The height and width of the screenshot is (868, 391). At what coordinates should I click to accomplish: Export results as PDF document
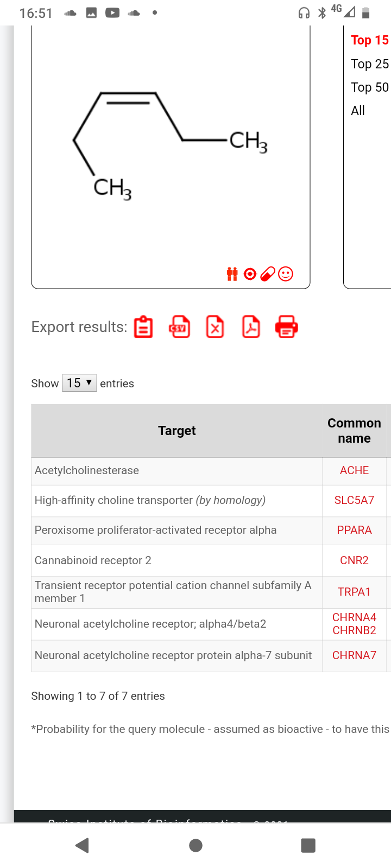pyautogui.click(x=251, y=327)
